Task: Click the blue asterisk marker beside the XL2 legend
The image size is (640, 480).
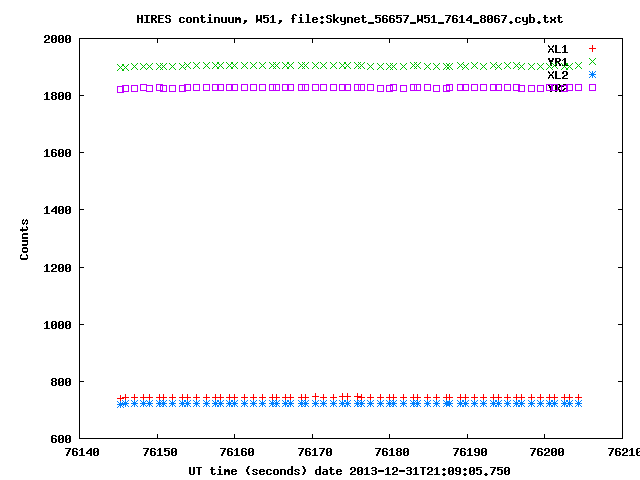Action: pyautogui.click(x=592, y=75)
